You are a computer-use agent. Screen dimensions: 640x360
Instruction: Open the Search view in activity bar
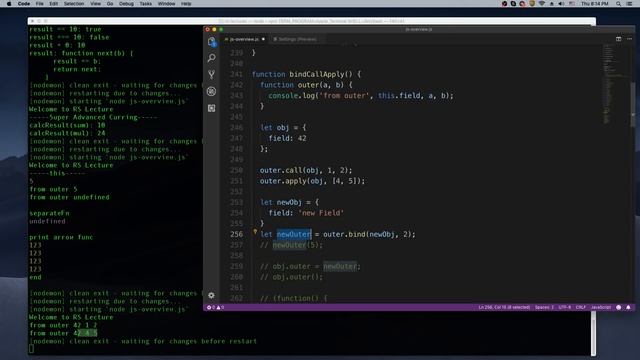pos(211,58)
